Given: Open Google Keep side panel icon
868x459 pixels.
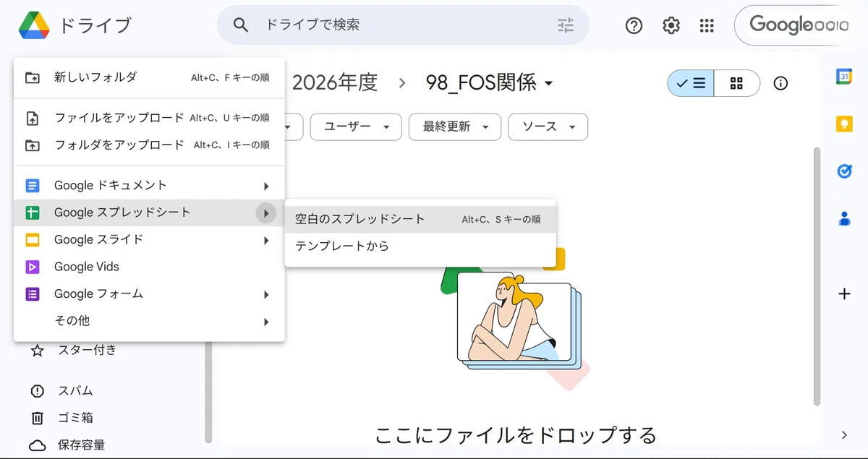Looking at the screenshot, I should click(844, 124).
